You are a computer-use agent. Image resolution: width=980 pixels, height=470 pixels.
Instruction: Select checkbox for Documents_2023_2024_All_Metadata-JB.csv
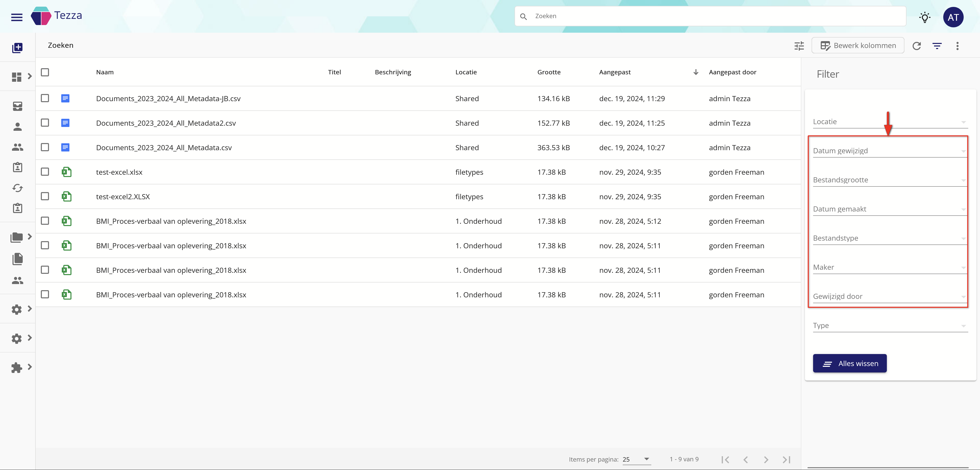point(45,98)
